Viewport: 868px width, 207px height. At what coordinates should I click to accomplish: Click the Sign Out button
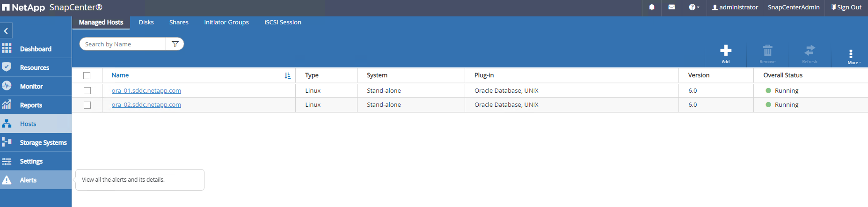click(x=846, y=7)
